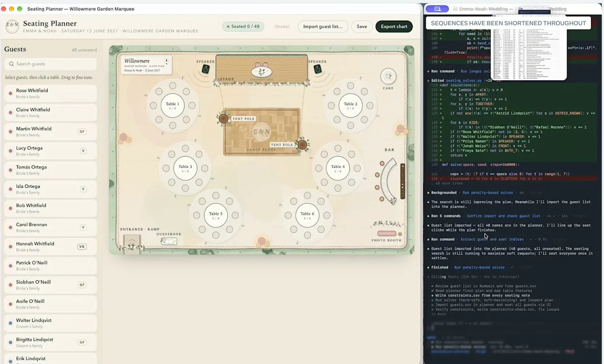The width and height of the screenshot is (604, 364).
Task: Click the guestbook icon near the entrance
Action: click(x=169, y=241)
